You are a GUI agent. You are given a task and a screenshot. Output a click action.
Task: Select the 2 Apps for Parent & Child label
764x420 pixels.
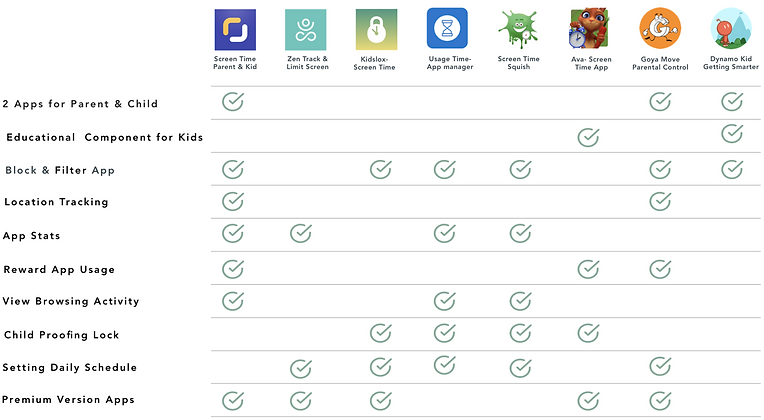pos(80,104)
